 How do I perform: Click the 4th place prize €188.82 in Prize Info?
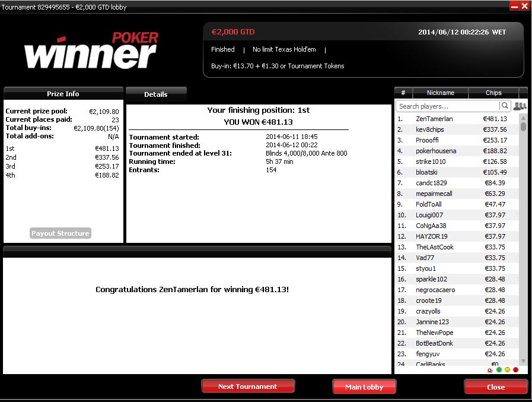click(107, 175)
